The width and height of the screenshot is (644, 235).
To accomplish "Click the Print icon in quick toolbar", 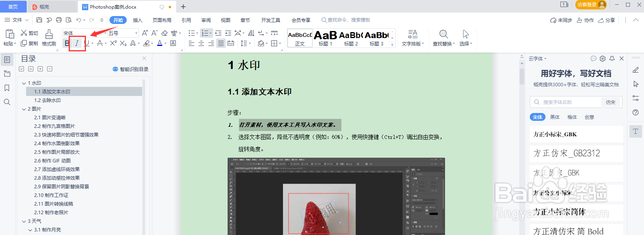I will (59, 20).
